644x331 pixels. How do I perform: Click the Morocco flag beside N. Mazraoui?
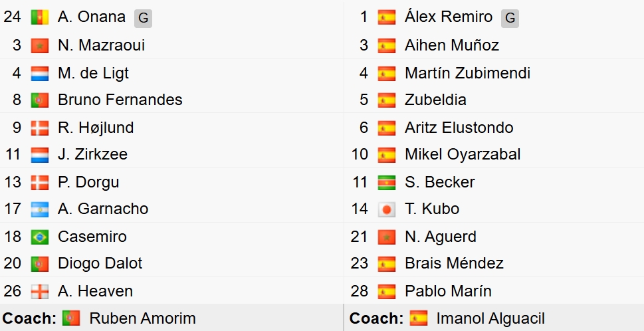tap(40, 46)
